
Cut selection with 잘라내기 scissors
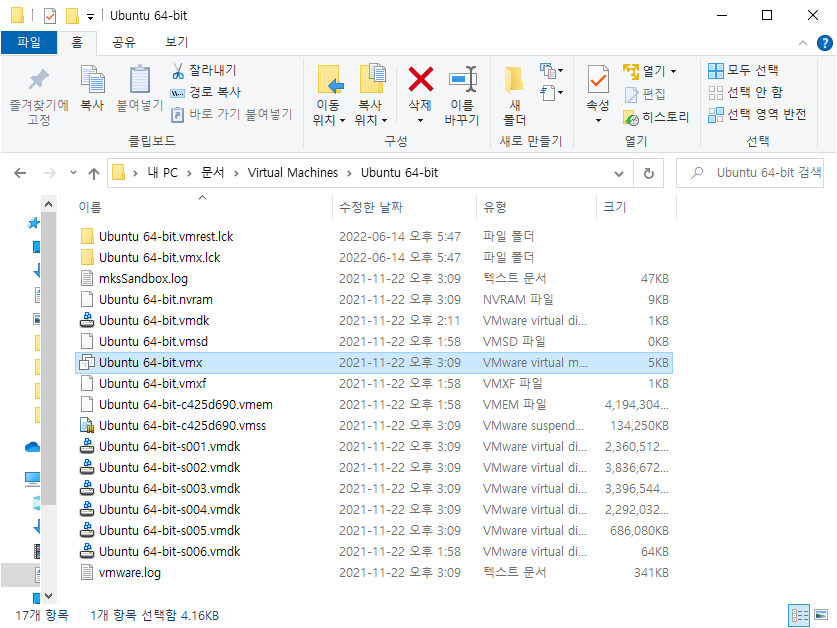(204, 70)
